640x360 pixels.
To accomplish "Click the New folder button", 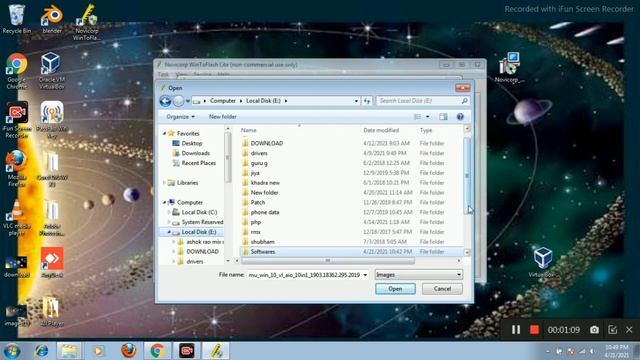I will 222,117.
